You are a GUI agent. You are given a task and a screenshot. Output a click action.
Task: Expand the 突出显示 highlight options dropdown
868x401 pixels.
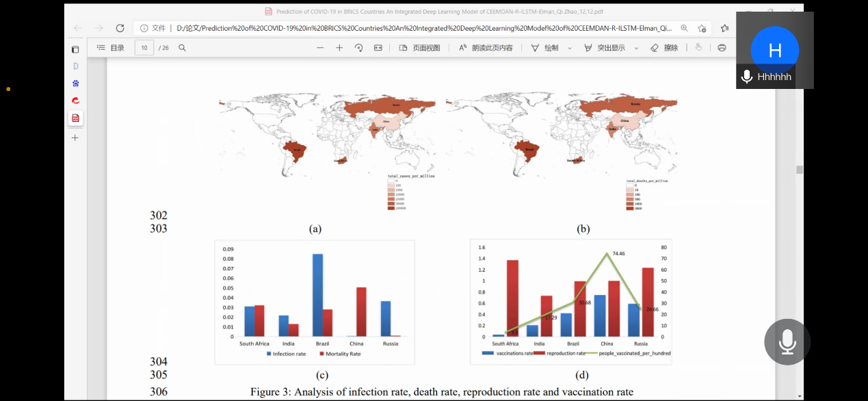636,48
